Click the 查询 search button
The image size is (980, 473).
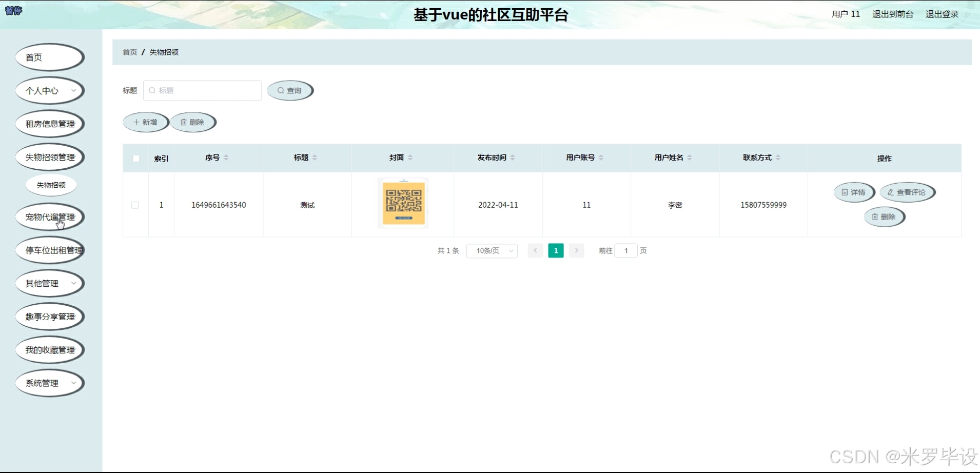point(290,90)
